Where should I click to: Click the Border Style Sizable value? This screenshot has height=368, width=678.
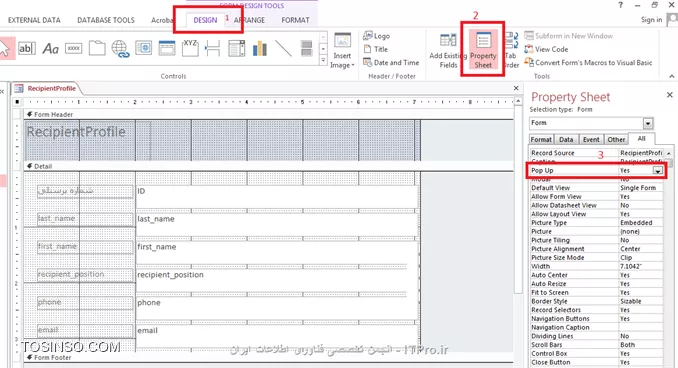coord(640,301)
